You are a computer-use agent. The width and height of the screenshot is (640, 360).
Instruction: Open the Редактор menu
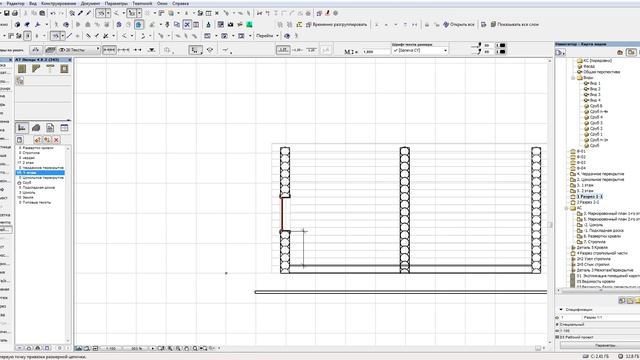click(16, 3)
